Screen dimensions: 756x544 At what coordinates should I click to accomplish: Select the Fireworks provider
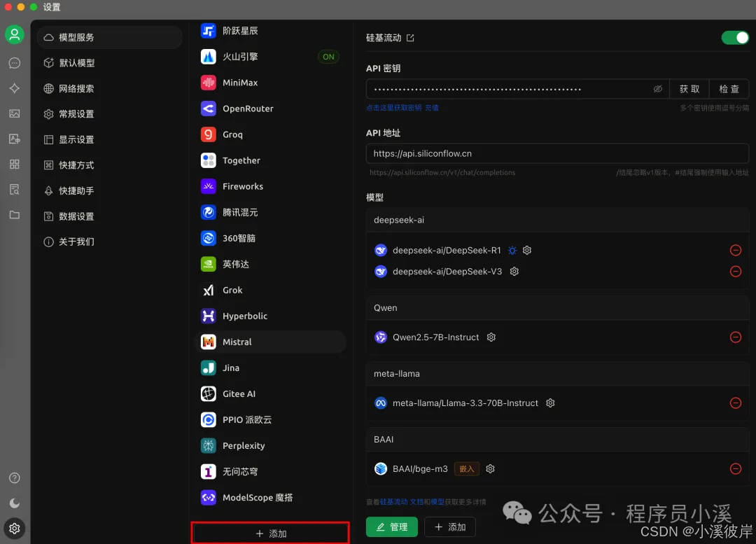(x=270, y=186)
